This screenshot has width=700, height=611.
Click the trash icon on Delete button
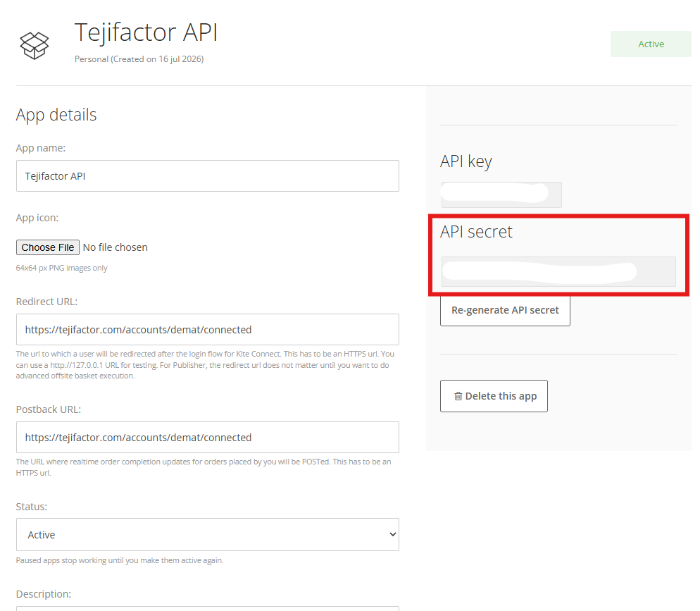[458, 396]
